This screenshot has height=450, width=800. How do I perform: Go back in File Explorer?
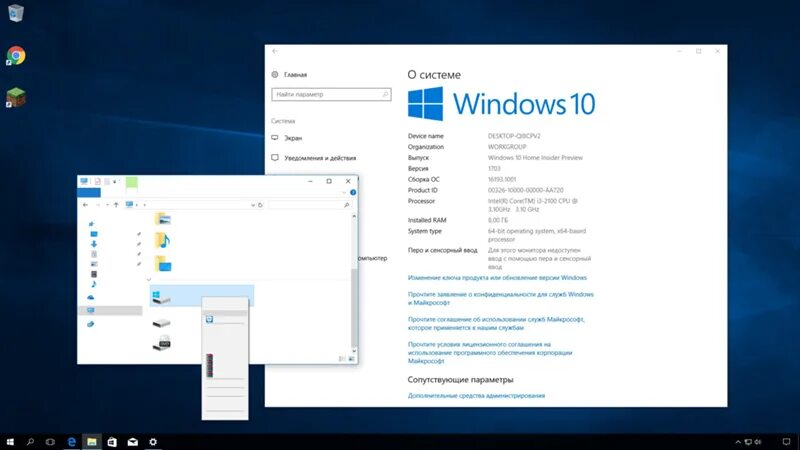85,205
